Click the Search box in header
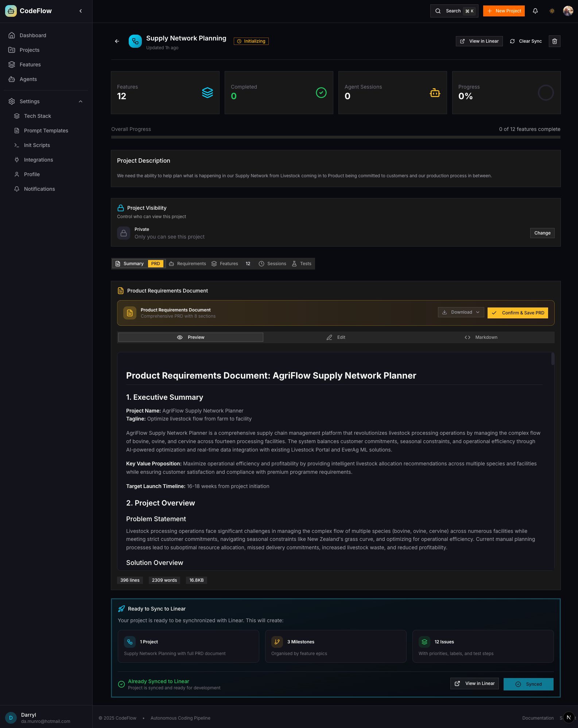This screenshot has width=578, height=728. tap(454, 11)
